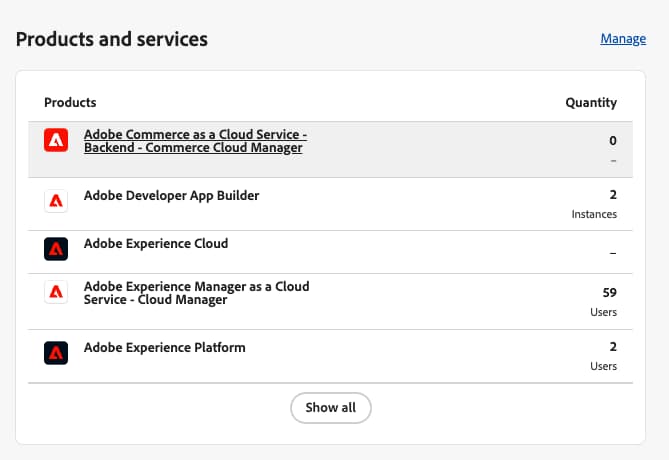This screenshot has height=460, width=669.
Task: Click the dash quantity for Experience Cloud
Action: pyautogui.click(x=612, y=253)
